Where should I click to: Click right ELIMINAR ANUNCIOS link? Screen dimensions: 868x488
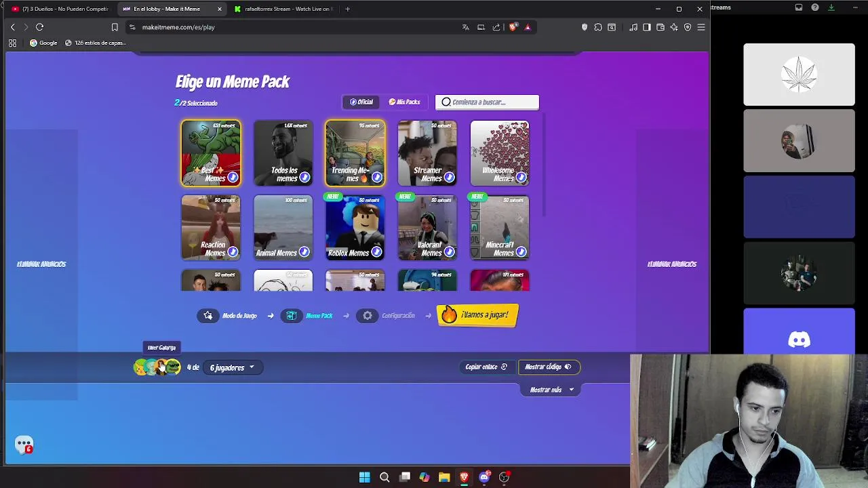[x=672, y=264]
